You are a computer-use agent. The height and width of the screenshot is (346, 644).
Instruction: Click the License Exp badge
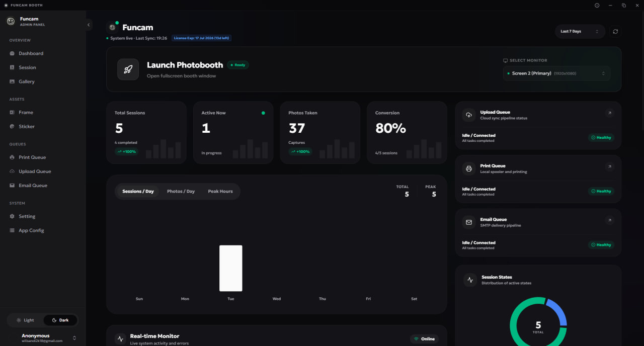click(201, 38)
